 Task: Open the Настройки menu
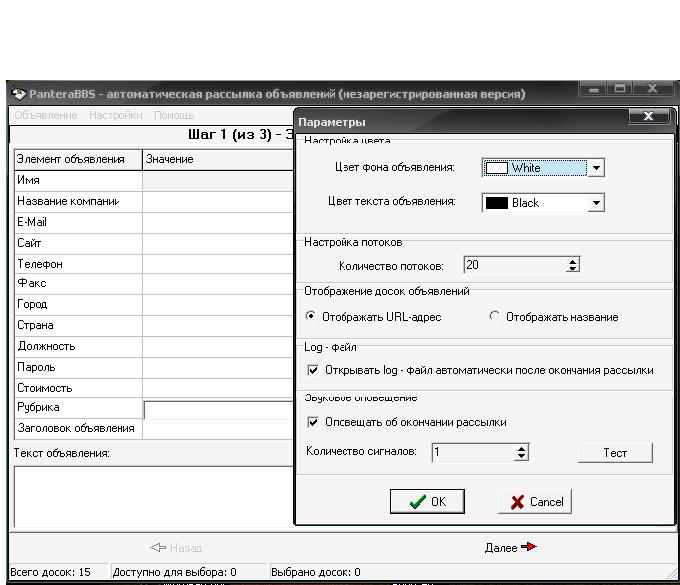point(116,115)
